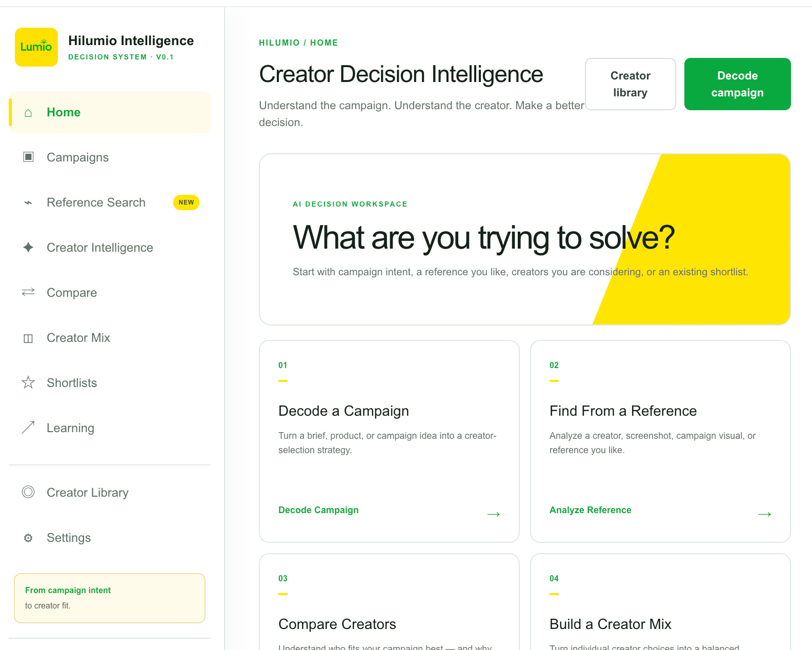Open Settings from sidebar
The image size is (812, 650).
pyautogui.click(x=110, y=538)
